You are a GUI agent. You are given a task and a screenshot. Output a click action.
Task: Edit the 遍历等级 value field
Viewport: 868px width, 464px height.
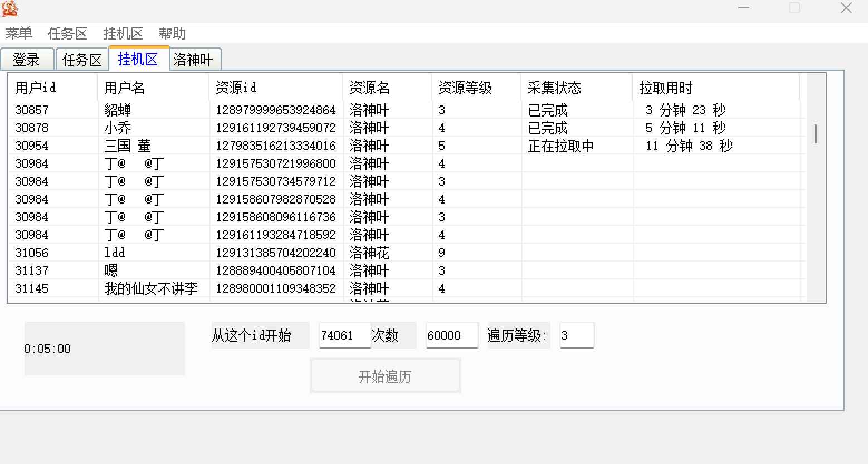(x=576, y=335)
